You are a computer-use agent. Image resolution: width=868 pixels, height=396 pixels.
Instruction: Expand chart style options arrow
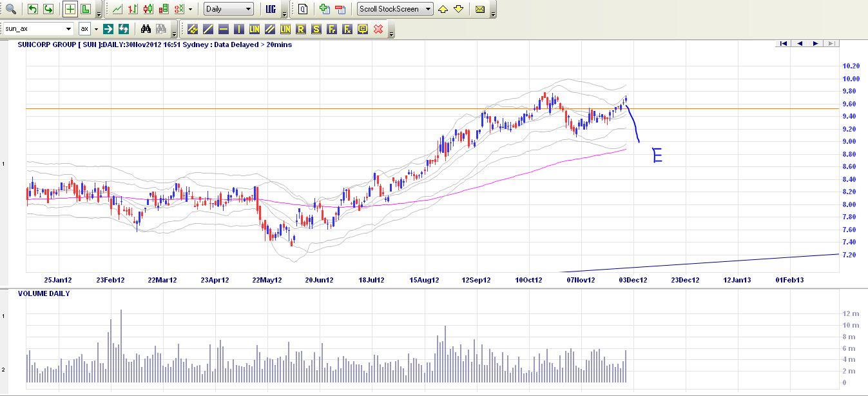[x=190, y=10]
